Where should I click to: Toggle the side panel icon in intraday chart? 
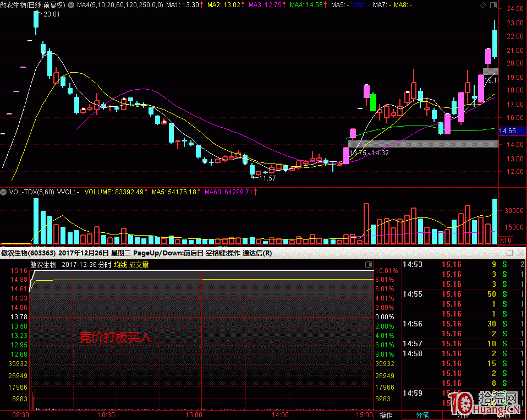(x=369, y=265)
